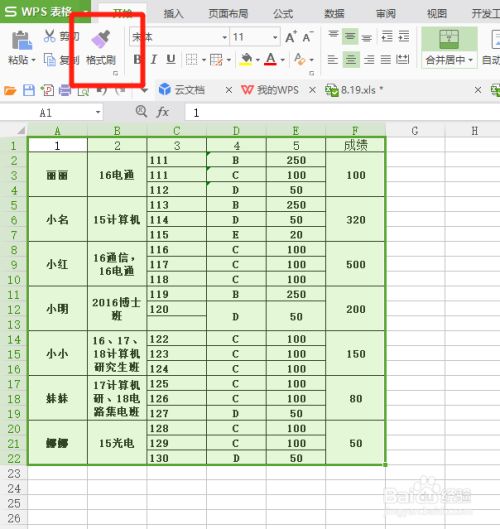Click the clear format eraser icon
The height and width of the screenshot is (529, 500).
click(300, 60)
